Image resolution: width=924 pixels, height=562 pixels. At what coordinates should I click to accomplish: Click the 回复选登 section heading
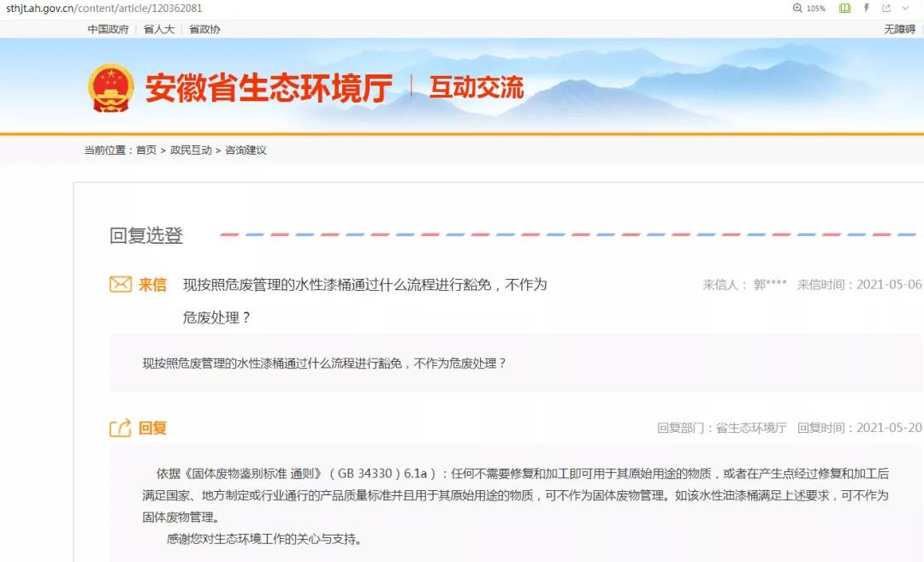coord(146,235)
